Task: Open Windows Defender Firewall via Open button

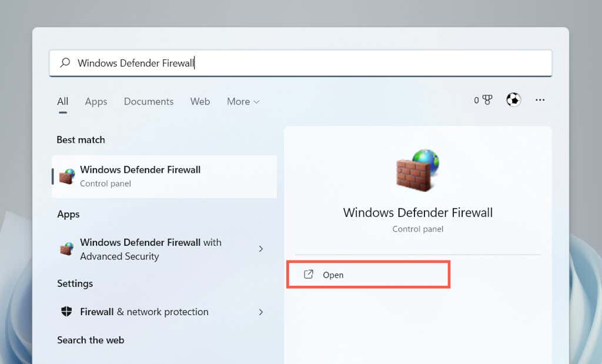Action: [368, 275]
